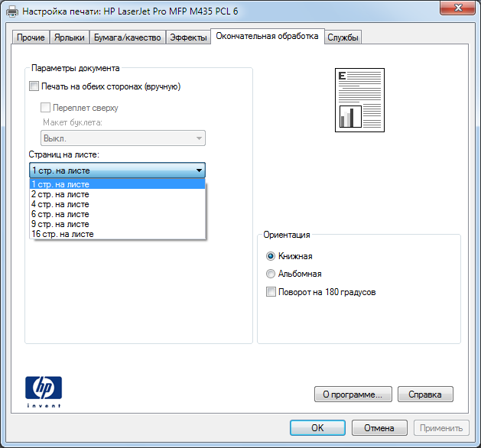
Task: Open the Макет буклета dropdown
Action: click(x=123, y=138)
